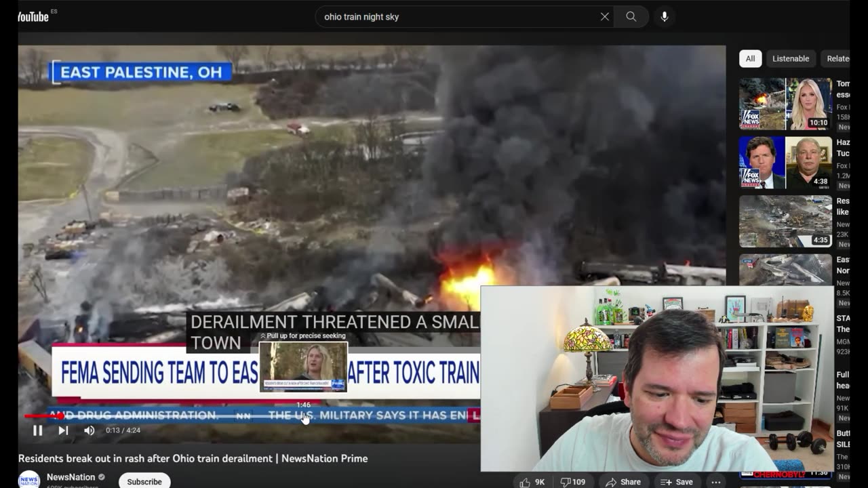Open NewsNation channel avatar
Screen dimensions: 868x488
(29, 479)
